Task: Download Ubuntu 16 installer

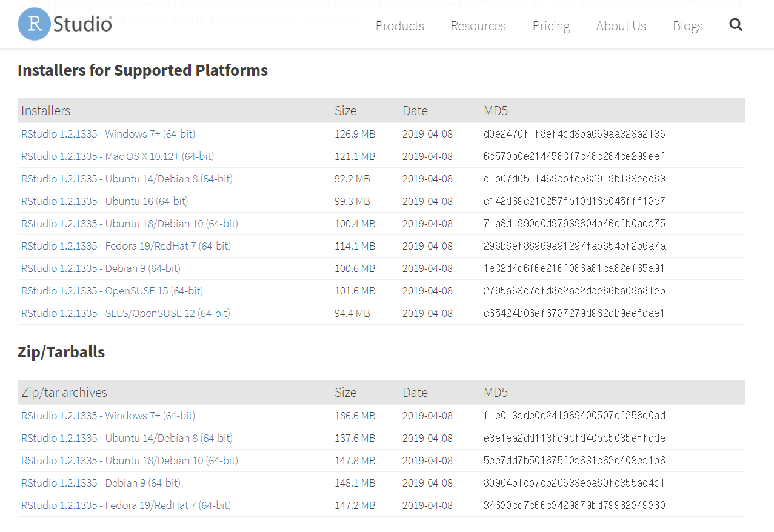Action: (x=105, y=201)
